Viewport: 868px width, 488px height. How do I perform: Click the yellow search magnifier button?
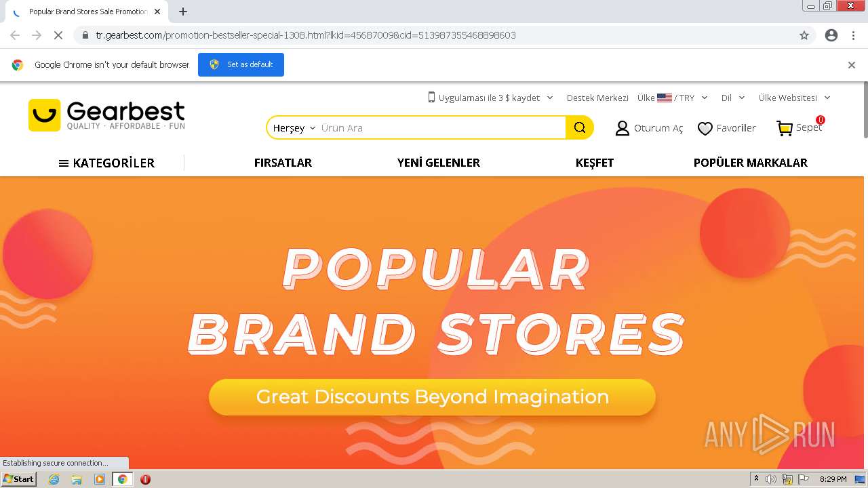pyautogui.click(x=580, y=127)
